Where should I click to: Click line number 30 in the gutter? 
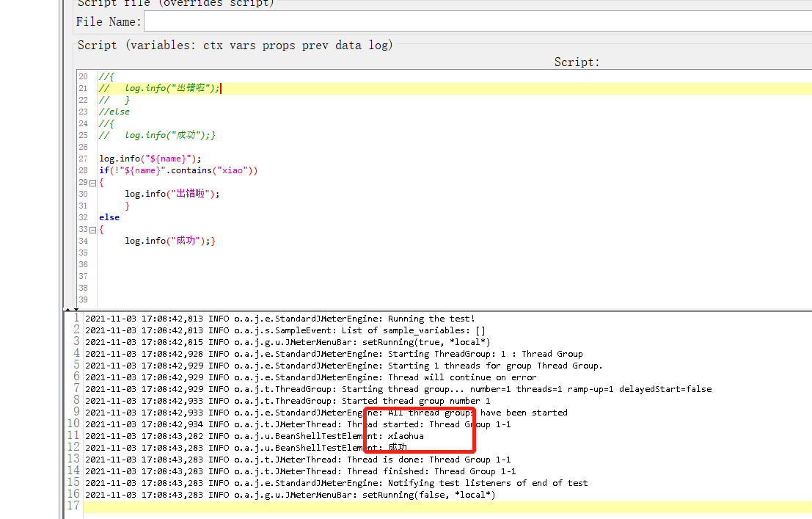(x=83, y=194)
